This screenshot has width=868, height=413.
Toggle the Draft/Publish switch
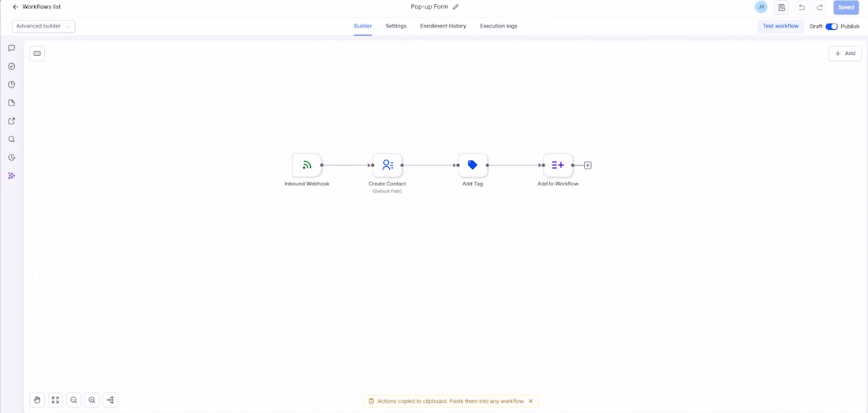pyautogui.click(x=832, y=27)
